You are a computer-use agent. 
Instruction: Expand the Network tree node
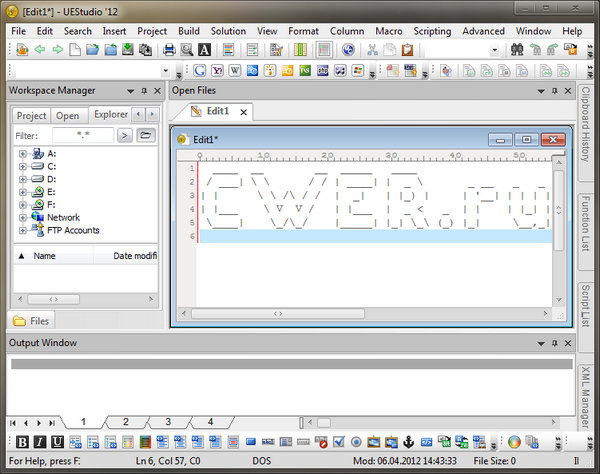23,217
